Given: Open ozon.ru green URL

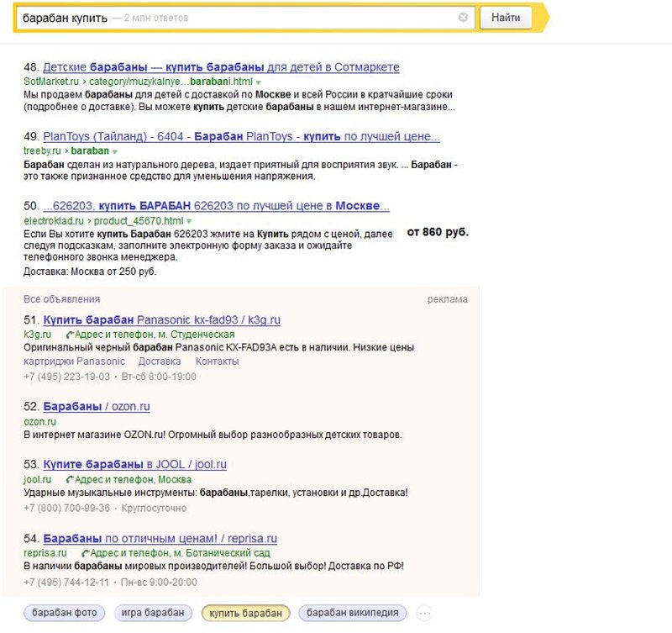Looking at the screenshot, I should click(39, 421).
